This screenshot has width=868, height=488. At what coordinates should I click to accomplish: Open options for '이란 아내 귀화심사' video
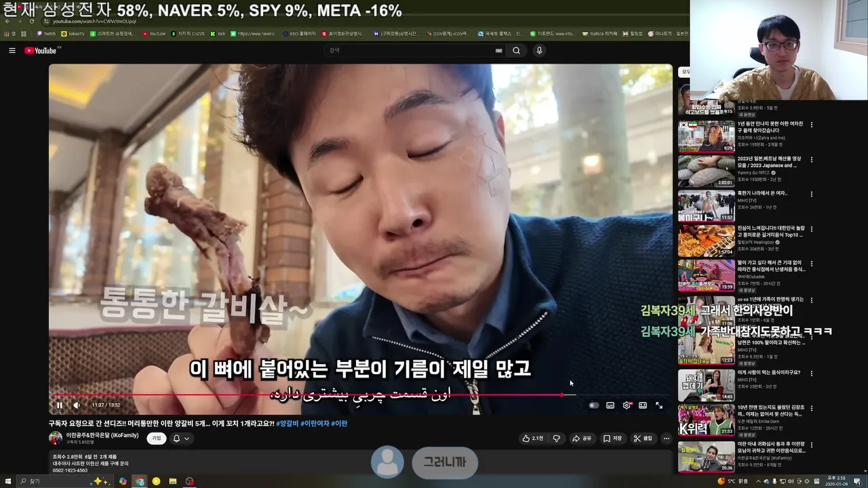click(x=811, y=445)
